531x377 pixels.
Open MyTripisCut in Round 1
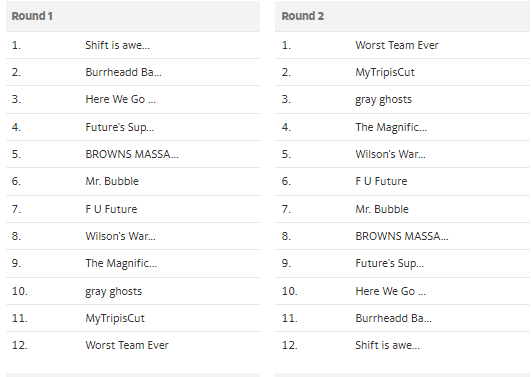click(x=115, y=318)
